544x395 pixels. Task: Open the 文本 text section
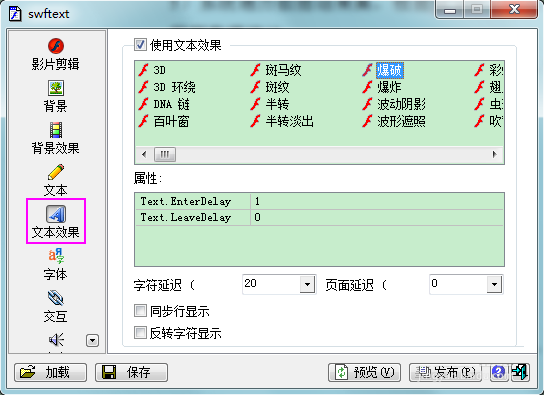[x=56, y=180]
